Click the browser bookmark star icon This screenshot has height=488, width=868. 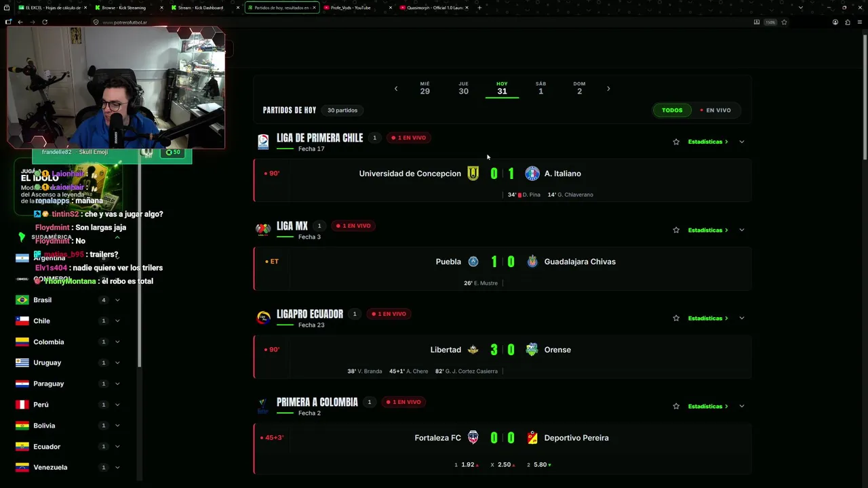point(784,22)
